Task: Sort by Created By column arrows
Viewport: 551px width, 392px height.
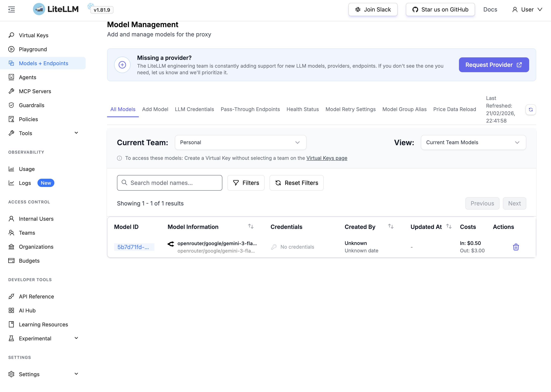Action: (x=391, y=226)
